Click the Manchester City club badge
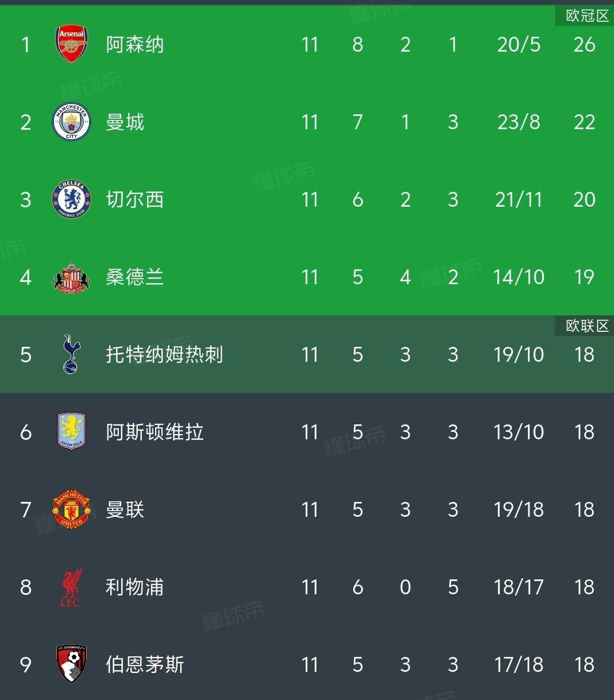 click(x=71, y=122)
